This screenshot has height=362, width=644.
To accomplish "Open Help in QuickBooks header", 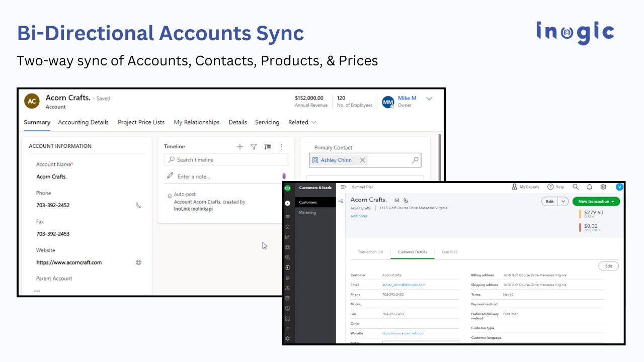I will (x=556, y=187).
